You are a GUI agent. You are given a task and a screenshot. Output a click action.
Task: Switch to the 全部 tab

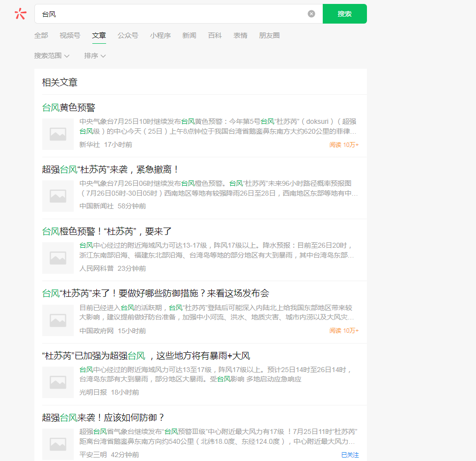tap(41, 35)
